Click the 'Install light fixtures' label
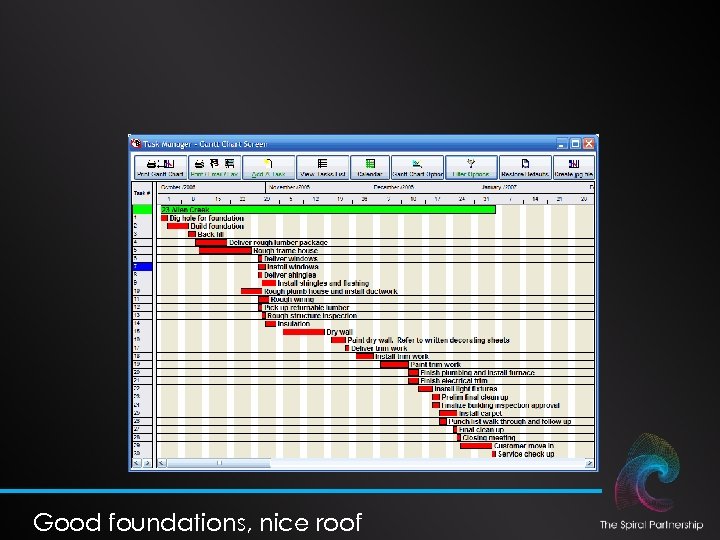This screenshot has height=540, width=720. tap(466, 389)
